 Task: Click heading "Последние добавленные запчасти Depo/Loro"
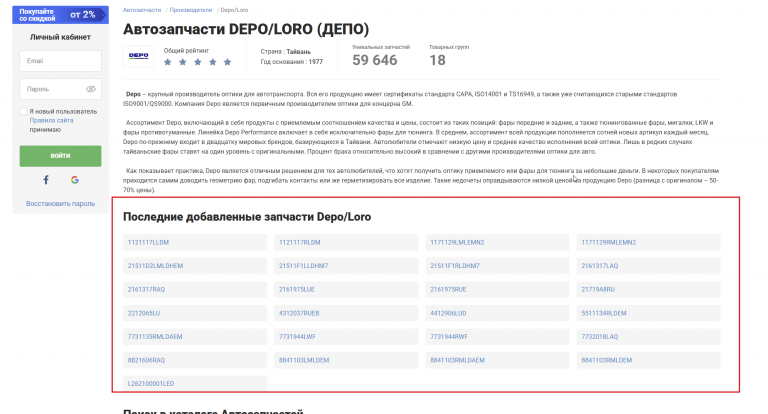tap(247, 217)
